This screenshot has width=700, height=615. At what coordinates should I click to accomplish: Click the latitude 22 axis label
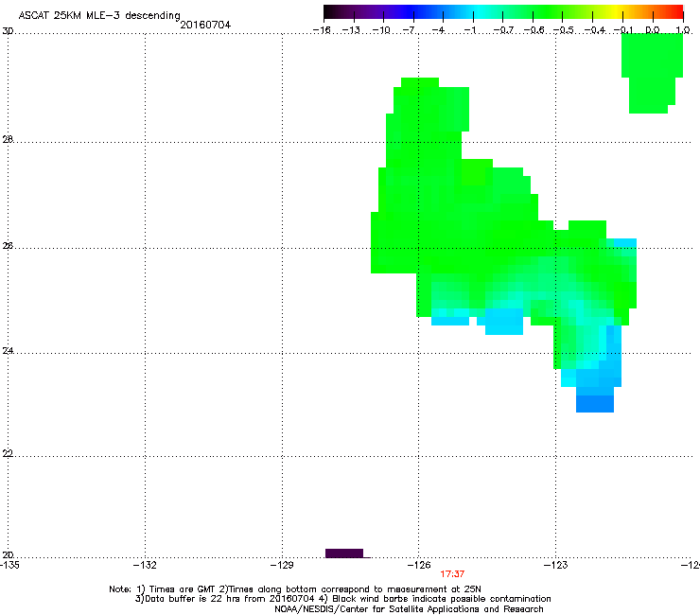[8, 454]
